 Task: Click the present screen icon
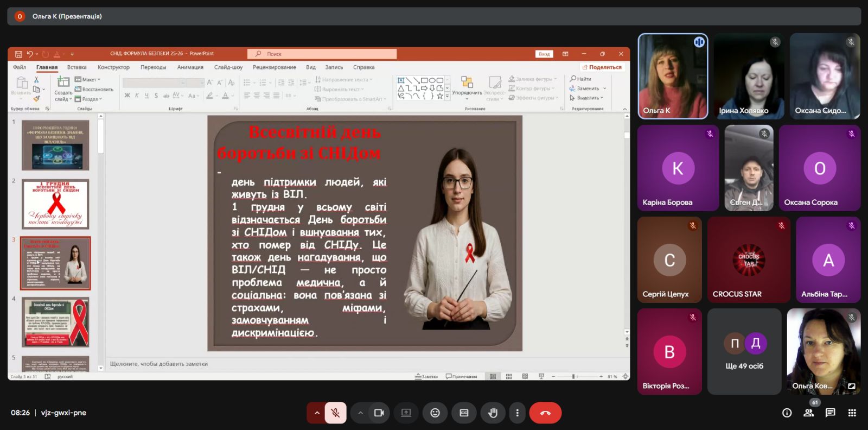406,413
